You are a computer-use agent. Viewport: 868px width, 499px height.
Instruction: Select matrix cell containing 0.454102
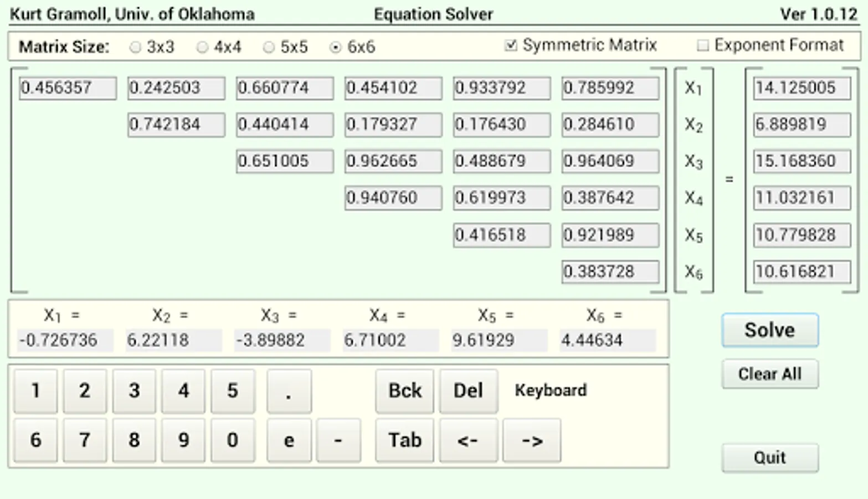pos(393,88)
